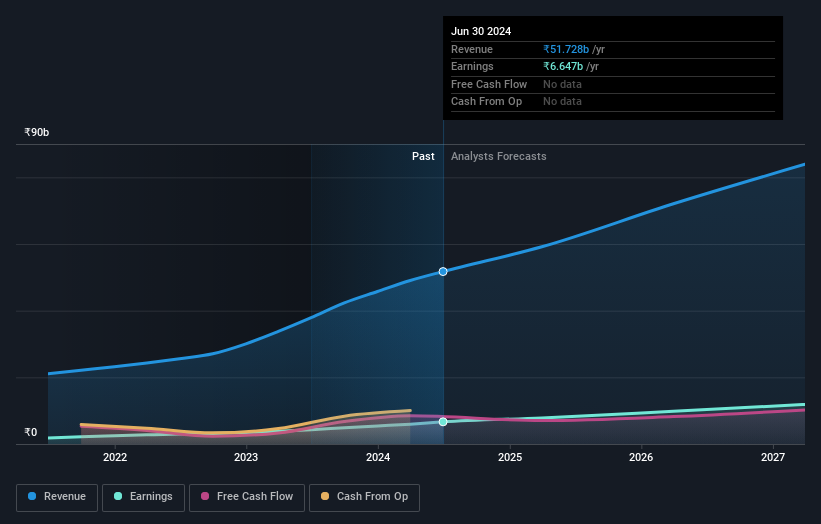Click the ₹51.728b revenue value
The width and height of the screenshot is (821, 524).
(x=566, y=49)
